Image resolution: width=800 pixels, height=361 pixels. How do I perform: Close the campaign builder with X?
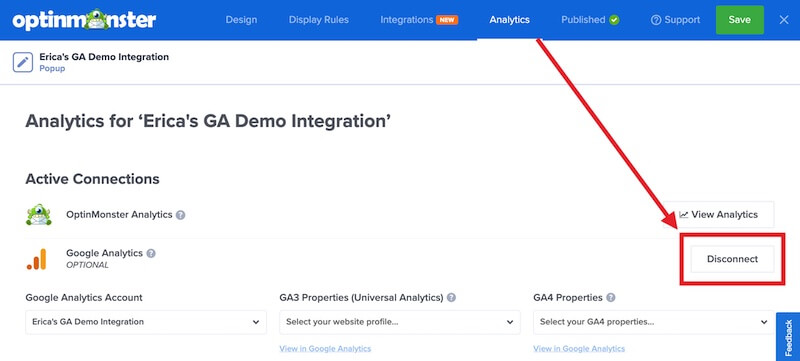tap(784, 20)
